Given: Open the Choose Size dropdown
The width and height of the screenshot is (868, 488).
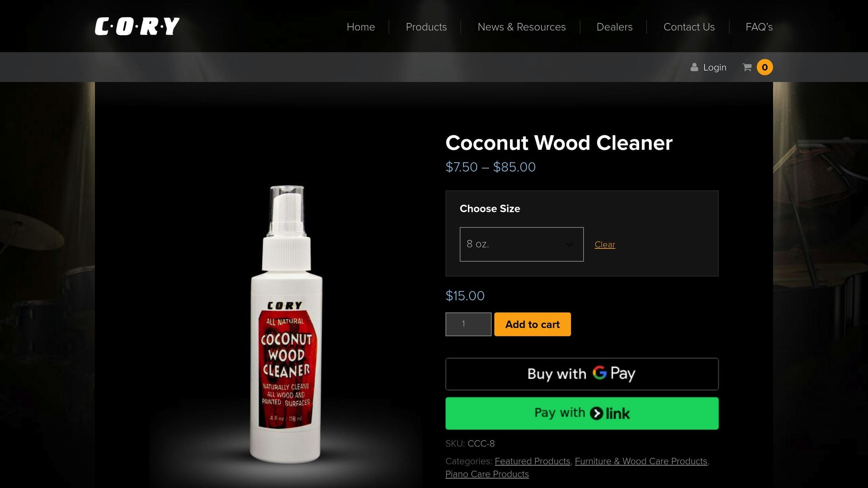Looking at the screenshot, I should point(521,244).
